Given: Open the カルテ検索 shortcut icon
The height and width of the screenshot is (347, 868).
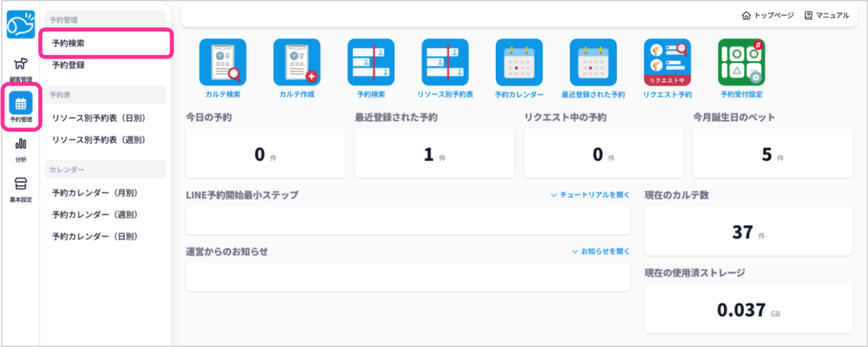Looking at the screenshot, I should (222, 63).
